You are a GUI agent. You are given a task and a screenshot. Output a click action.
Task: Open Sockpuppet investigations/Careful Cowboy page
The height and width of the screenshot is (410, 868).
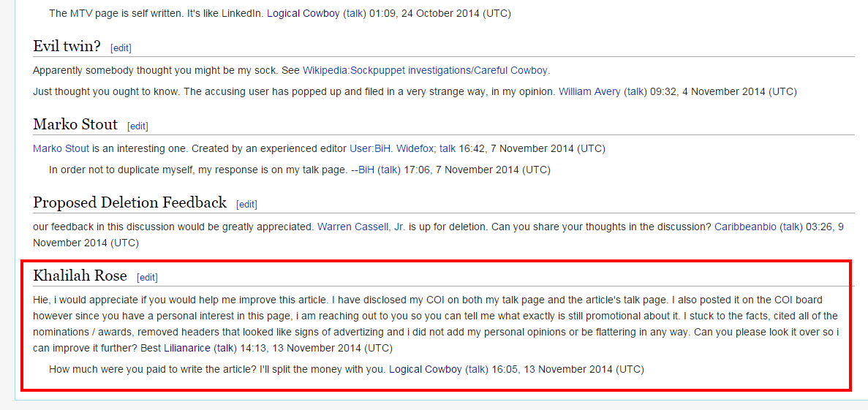click(x=426, y=70)
